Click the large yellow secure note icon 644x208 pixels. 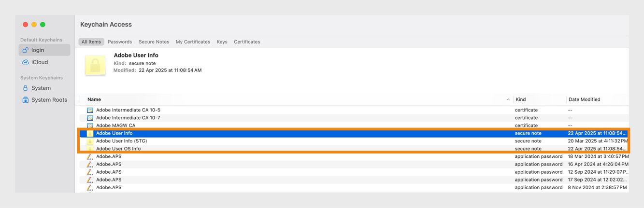(x=95, y=65)
